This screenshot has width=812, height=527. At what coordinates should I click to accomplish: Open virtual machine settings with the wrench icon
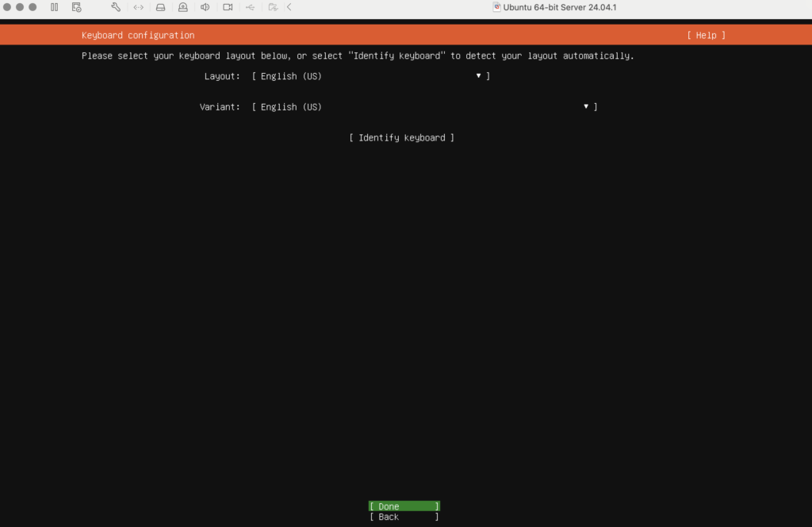116,7
